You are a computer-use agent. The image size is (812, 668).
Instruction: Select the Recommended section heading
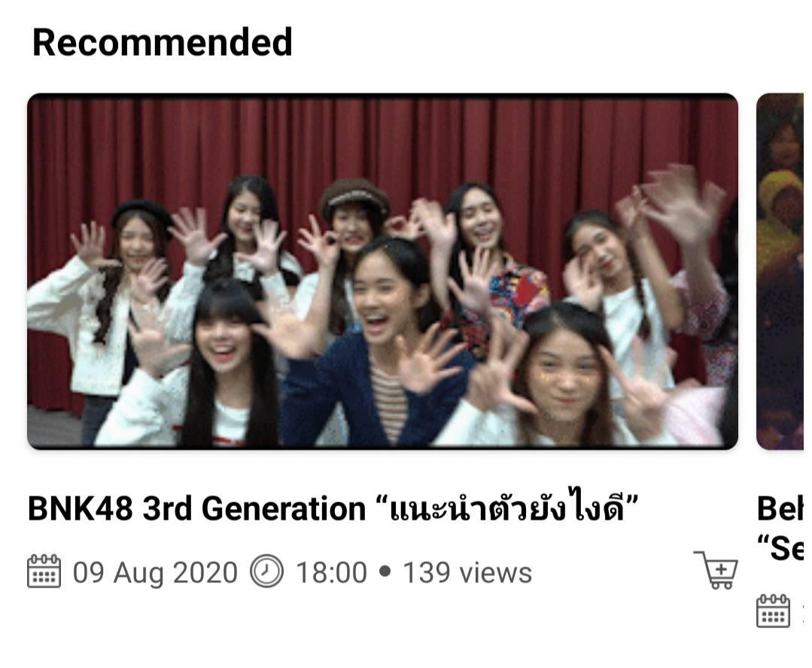162,42
